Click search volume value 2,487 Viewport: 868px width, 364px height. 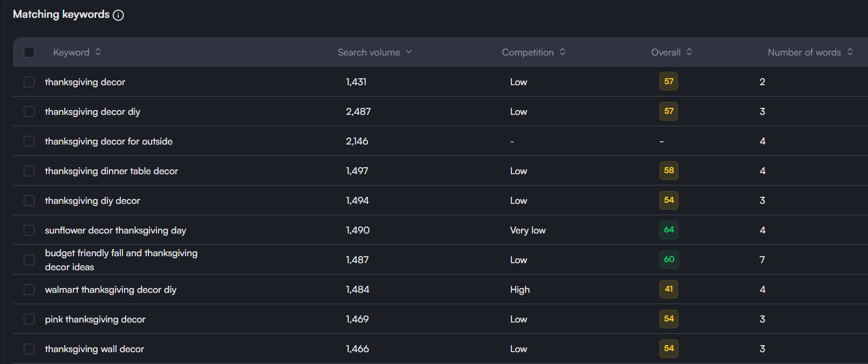tap(358, 112)
